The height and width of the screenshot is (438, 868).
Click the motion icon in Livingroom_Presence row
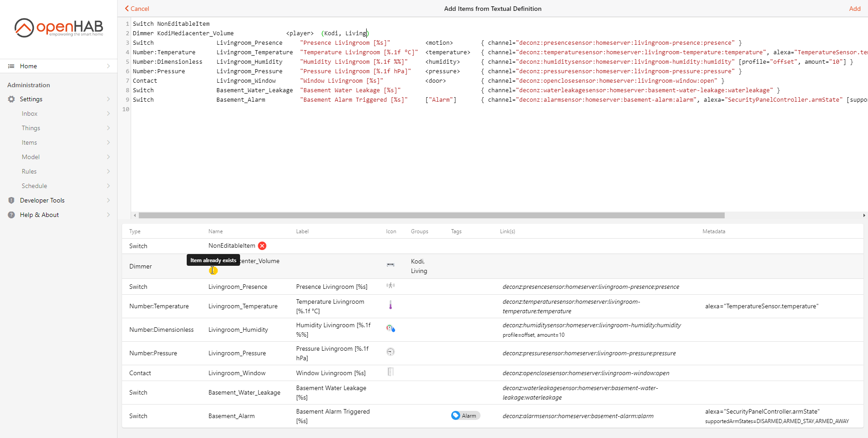(x=391, y=286)
